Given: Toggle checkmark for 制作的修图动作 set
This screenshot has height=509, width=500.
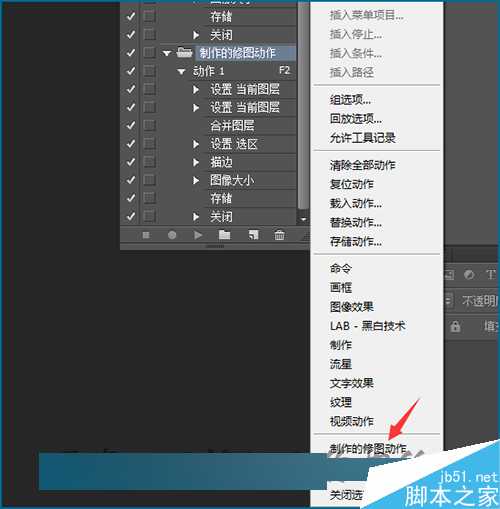Looking at the screenshot, I should (131, 53).
